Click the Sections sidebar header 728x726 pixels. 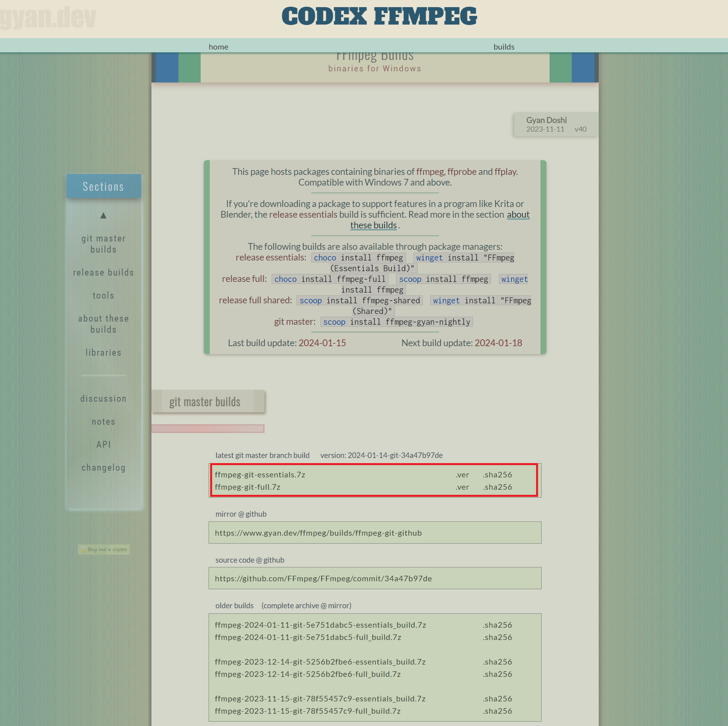pos(103,186)
